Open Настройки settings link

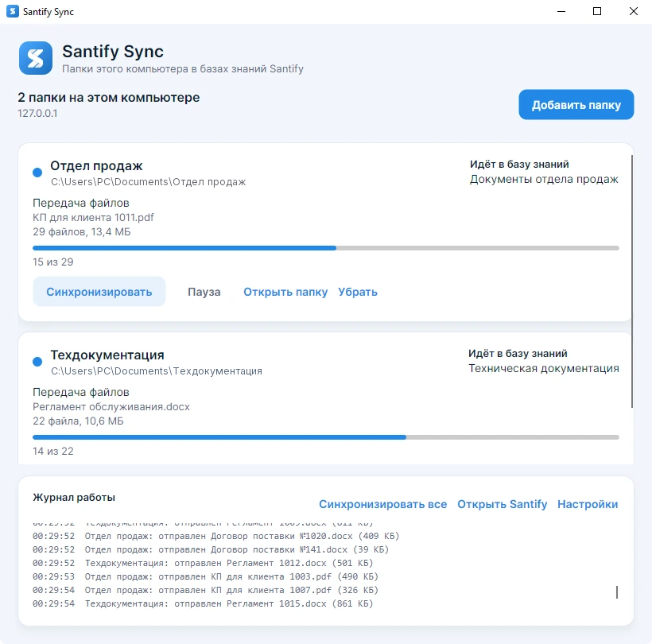[588, 504]
